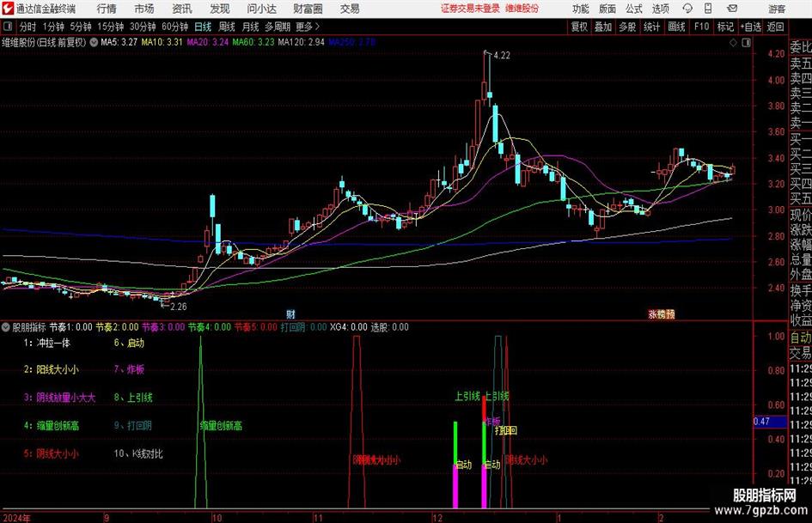This screenshot has height=523, width=812.
Task: Click the MA20: 3.24 indicator value
Action: click(208, 42)
